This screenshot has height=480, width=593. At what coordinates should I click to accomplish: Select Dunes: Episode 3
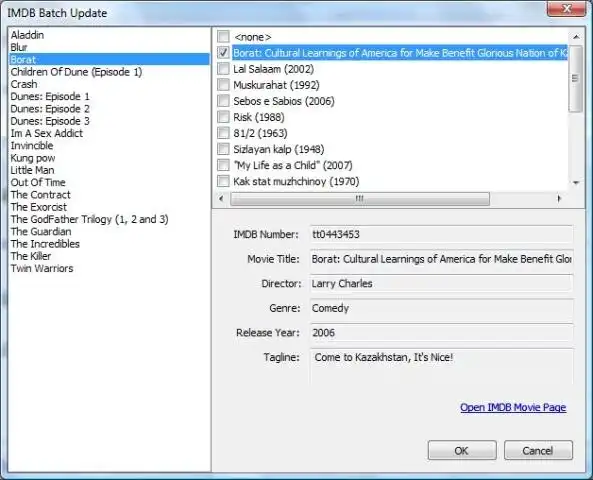tap(50, 121)
